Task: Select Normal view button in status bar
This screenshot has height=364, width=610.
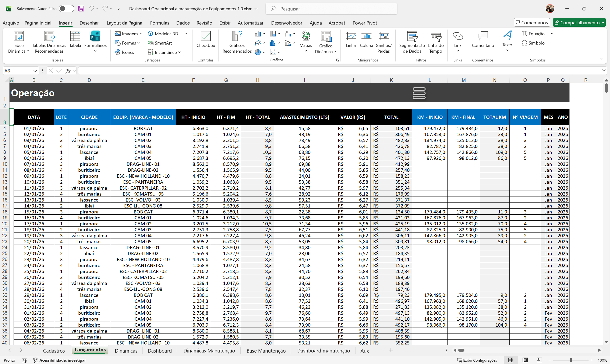Action: tap(511, 360)
